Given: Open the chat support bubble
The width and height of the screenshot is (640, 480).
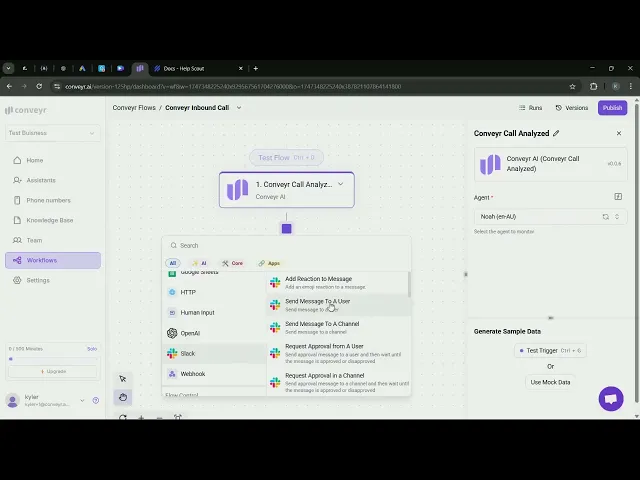Looking at the screenshot, I should 611,399.
